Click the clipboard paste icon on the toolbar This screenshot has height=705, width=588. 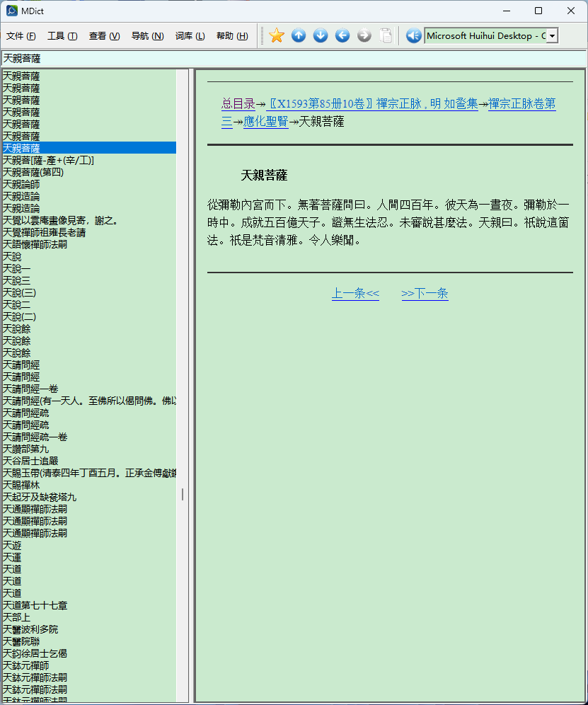pos(386,35)
